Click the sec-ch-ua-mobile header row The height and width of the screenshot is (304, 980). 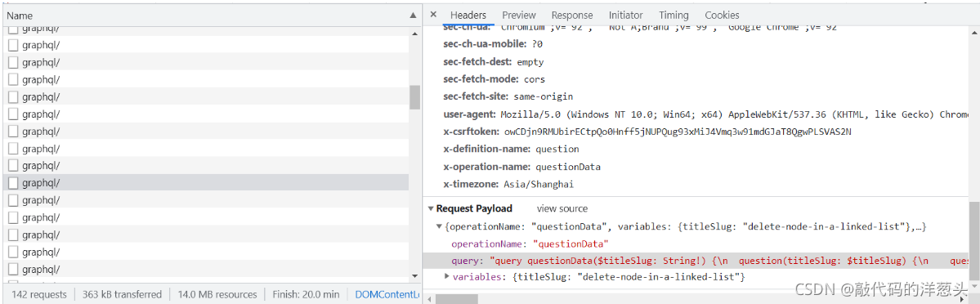(493, 44)
